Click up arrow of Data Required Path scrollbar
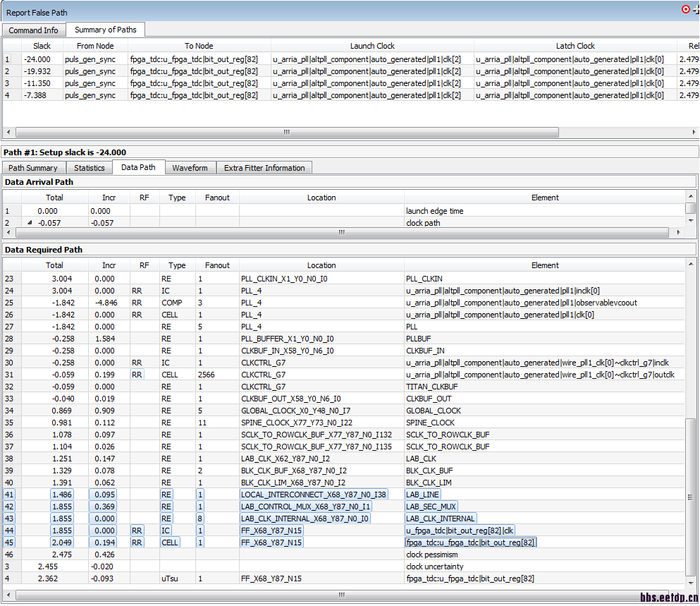Viewport: 700px width, 606px height. [x=691, y=265]
